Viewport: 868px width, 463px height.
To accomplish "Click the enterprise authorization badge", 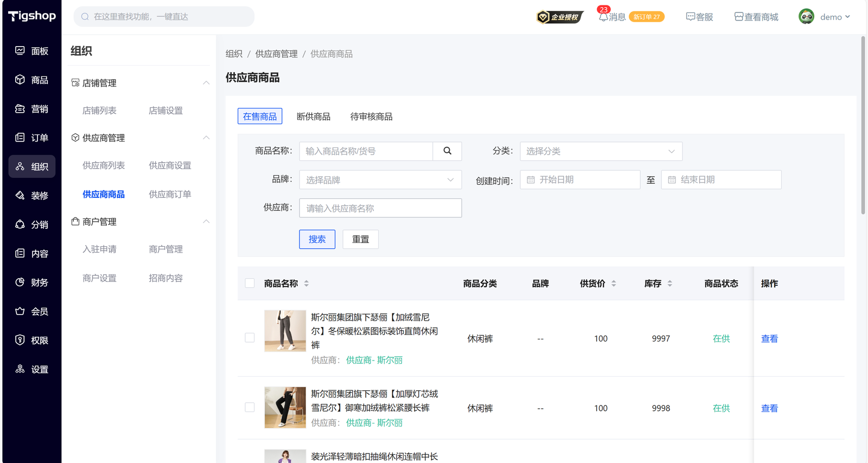I will [559, 17].
